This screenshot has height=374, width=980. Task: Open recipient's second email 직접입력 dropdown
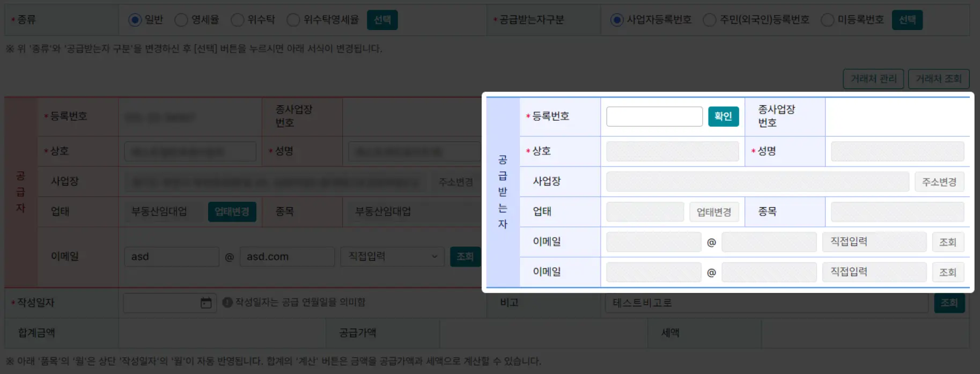(874, 272)
